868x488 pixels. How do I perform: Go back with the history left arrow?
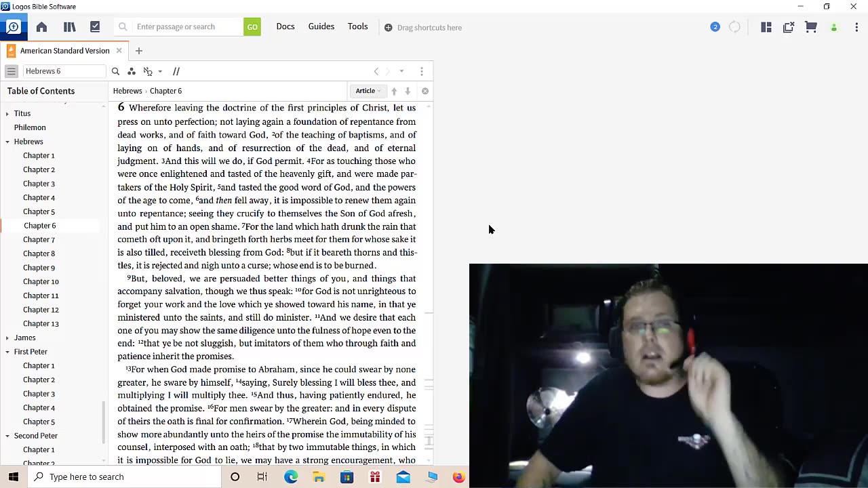pyautogui.click(x=376, y=71)
